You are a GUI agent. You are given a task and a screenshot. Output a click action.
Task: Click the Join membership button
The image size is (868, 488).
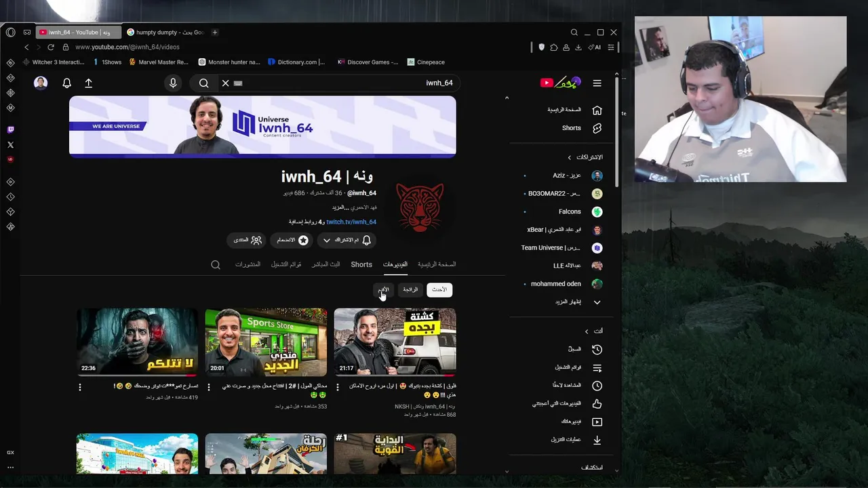(x=292, y=240)
